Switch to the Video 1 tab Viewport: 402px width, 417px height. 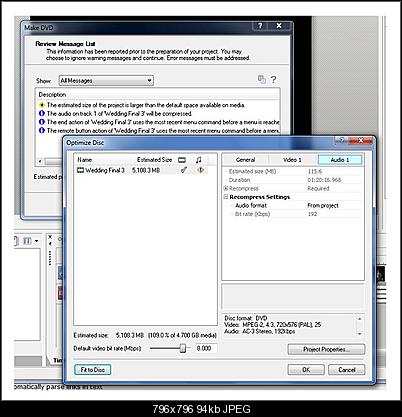click(292, 160)
